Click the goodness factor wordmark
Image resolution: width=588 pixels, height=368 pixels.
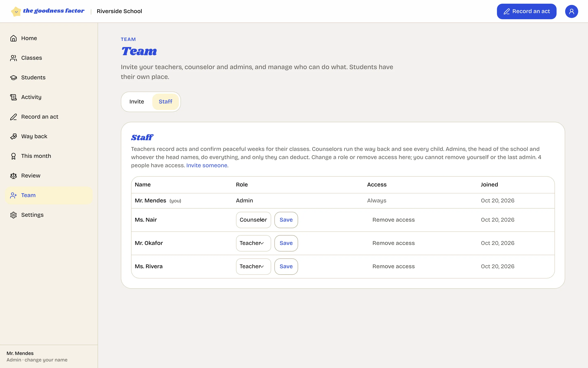[x=54, y=11]
